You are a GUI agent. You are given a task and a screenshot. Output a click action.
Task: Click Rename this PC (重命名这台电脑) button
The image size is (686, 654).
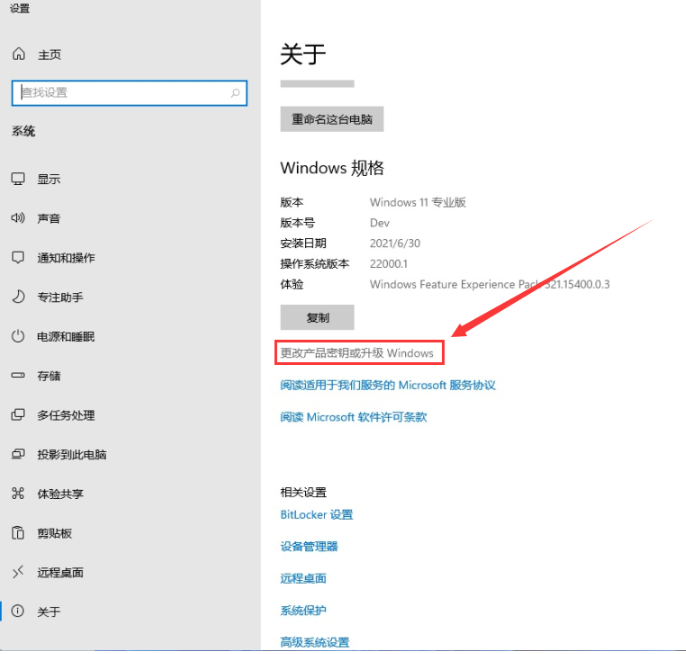coord(331,119)
